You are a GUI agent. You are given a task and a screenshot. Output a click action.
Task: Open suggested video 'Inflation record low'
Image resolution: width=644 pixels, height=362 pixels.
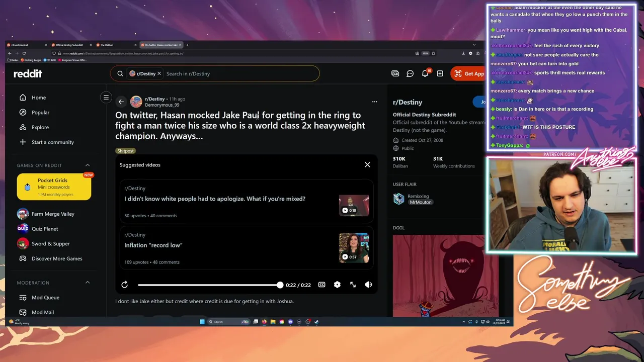pyautogui.click(x=153, y=245)
